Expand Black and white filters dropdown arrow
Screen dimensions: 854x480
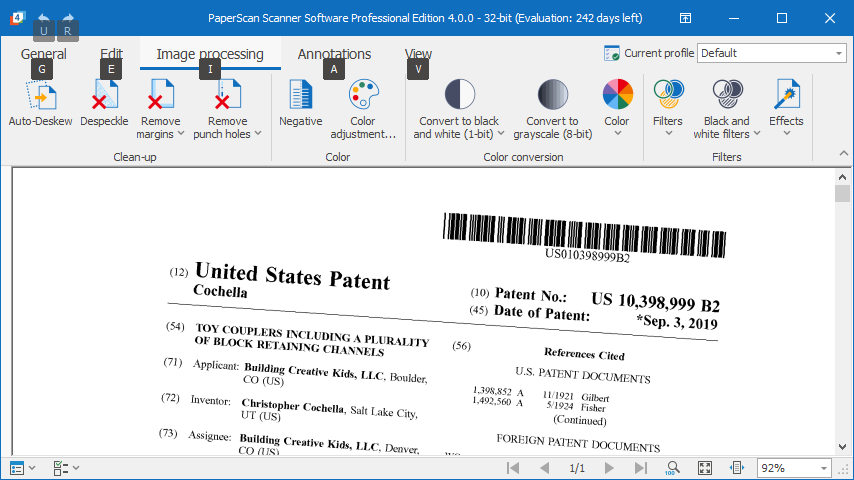click(x=757, y=133)
